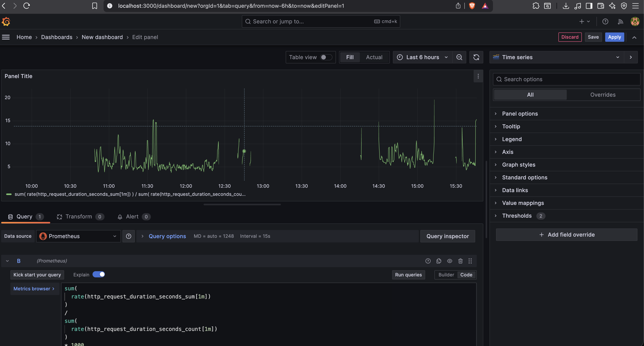Viewport: 644px width, 346px height.
Task: Hide query B responses with the eye icon
Action: (449, 261)
